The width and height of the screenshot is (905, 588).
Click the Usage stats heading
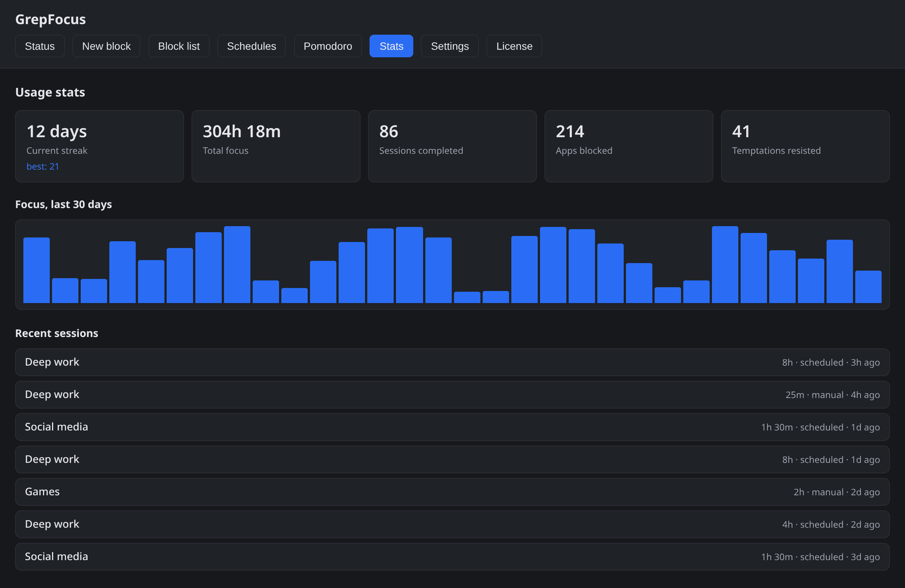click(50, 92)
